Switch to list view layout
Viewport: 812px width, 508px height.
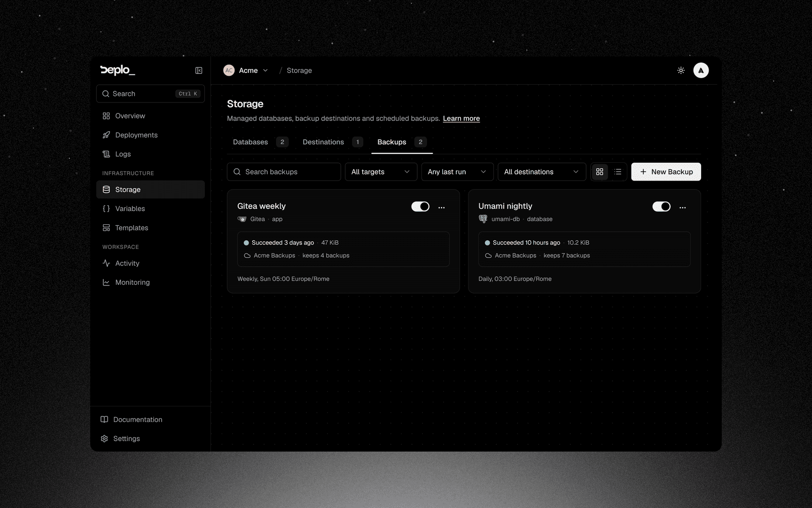click(x=617, y=172)
